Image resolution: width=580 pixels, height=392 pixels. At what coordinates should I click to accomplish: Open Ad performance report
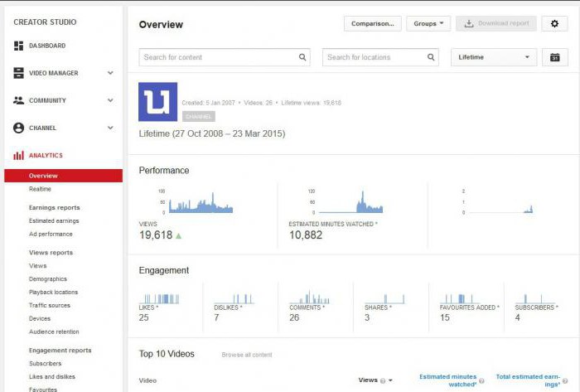click(51, 234)
